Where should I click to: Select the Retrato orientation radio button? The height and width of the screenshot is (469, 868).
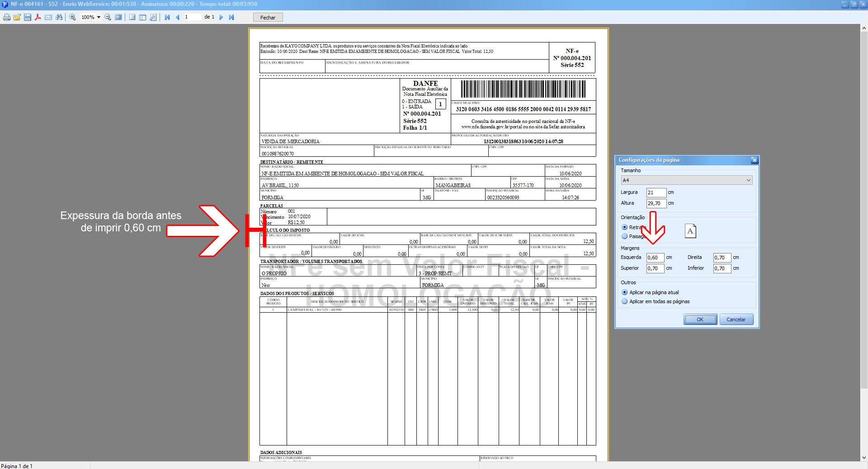coord(625,227)
